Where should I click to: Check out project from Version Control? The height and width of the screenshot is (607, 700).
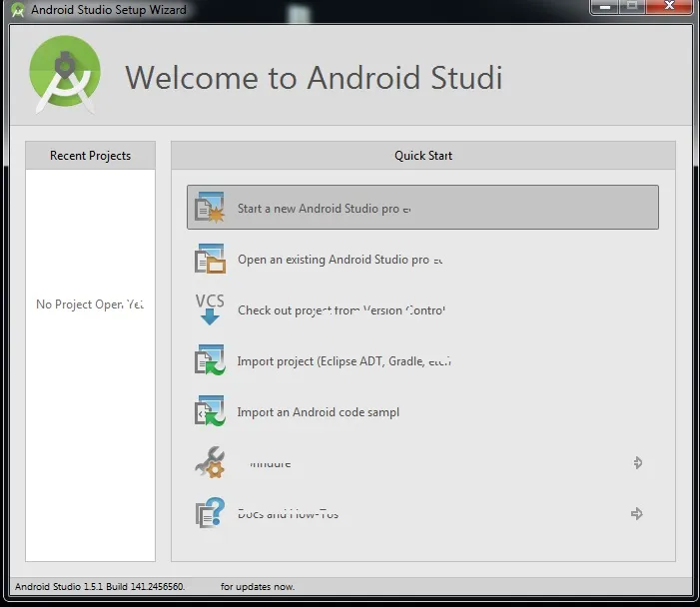click(x=422, y=309)
